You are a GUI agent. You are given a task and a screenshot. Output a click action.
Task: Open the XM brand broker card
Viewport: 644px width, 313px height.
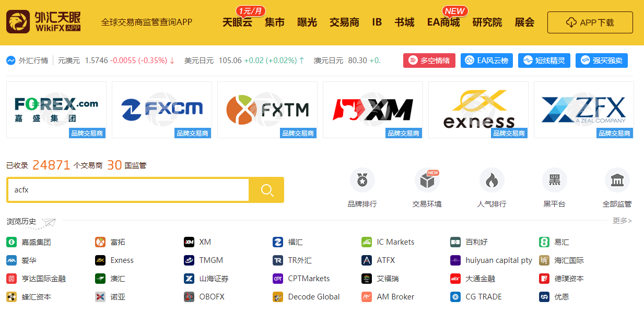tap(373, 110)
